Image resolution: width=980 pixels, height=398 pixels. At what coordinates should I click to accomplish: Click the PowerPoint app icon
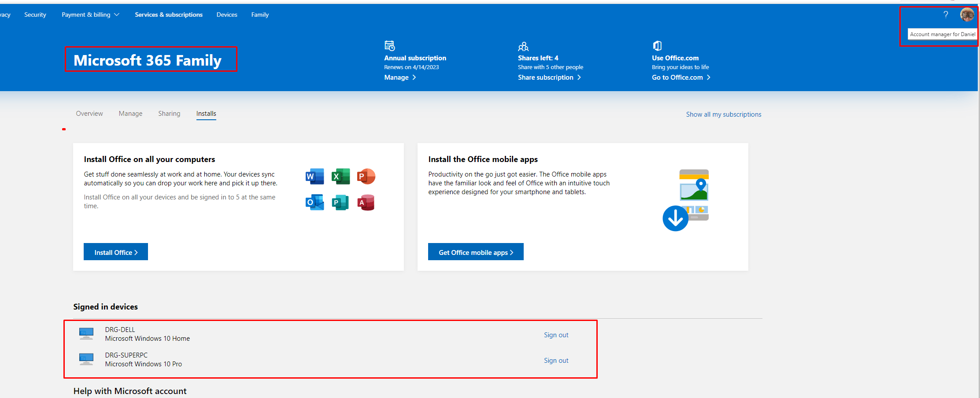[x=366, y=177]
